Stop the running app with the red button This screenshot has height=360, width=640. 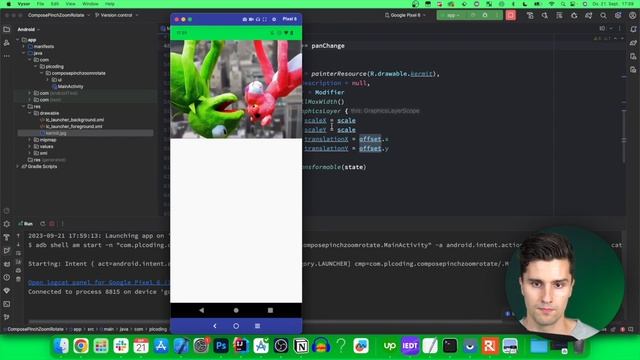511,15
